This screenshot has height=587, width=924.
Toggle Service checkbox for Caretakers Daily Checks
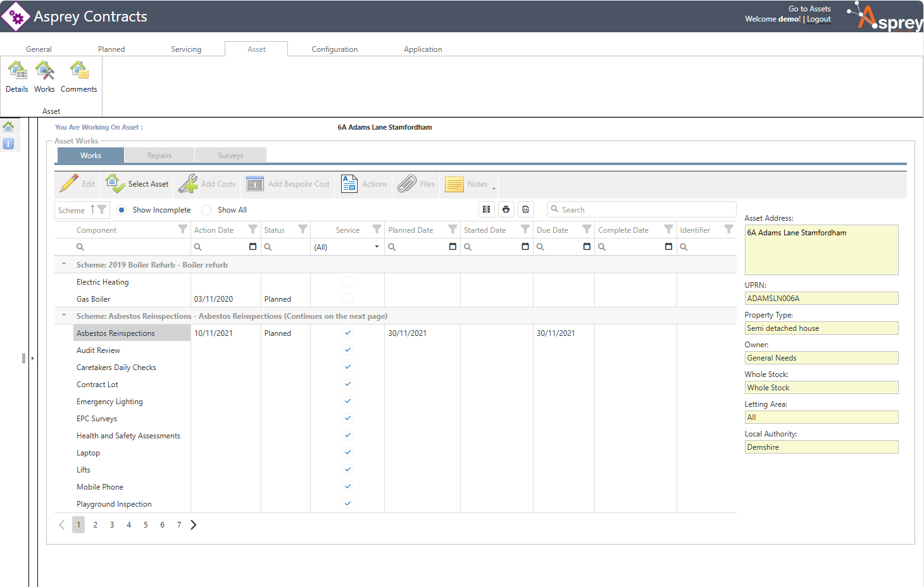[347, 367]
